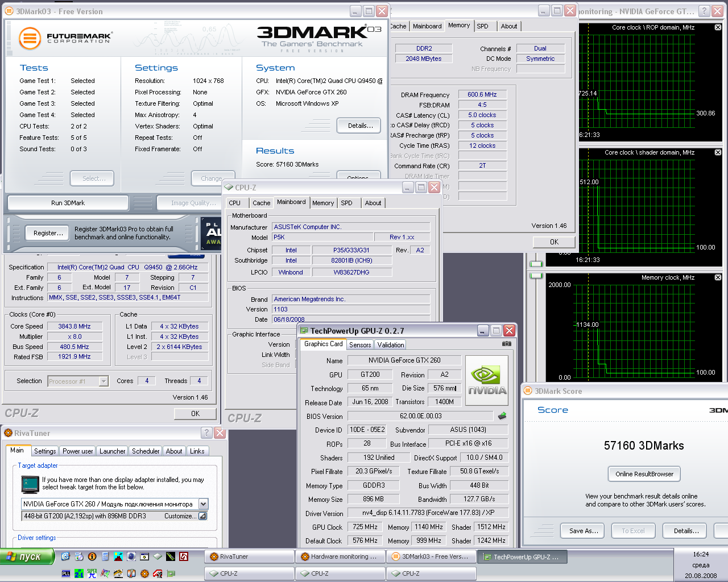
Task: Click Register… button in 3DMark03
Action: click(x=48, y=233)
